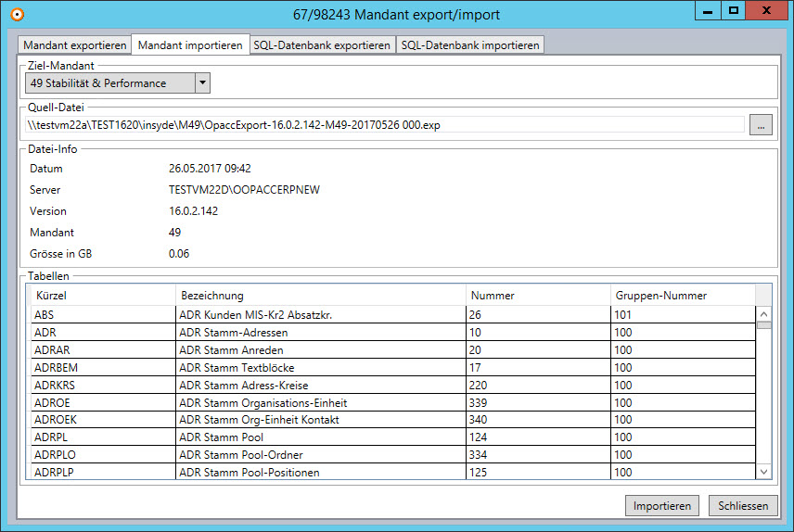Sort table by Gruppen-Nummer column header
Viewport: 794px width, 532px height.
click(683, 295)
